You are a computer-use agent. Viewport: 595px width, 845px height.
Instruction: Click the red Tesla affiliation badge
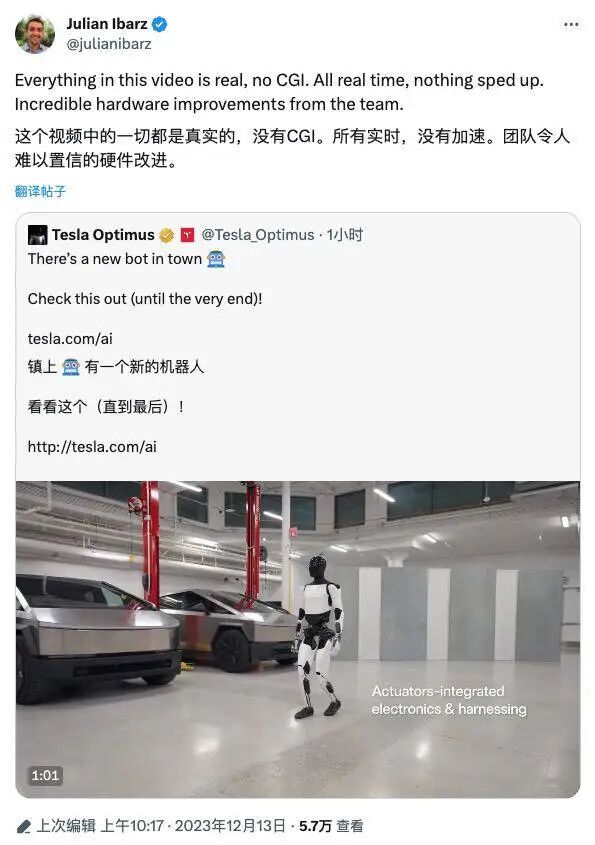pos(187,235)
